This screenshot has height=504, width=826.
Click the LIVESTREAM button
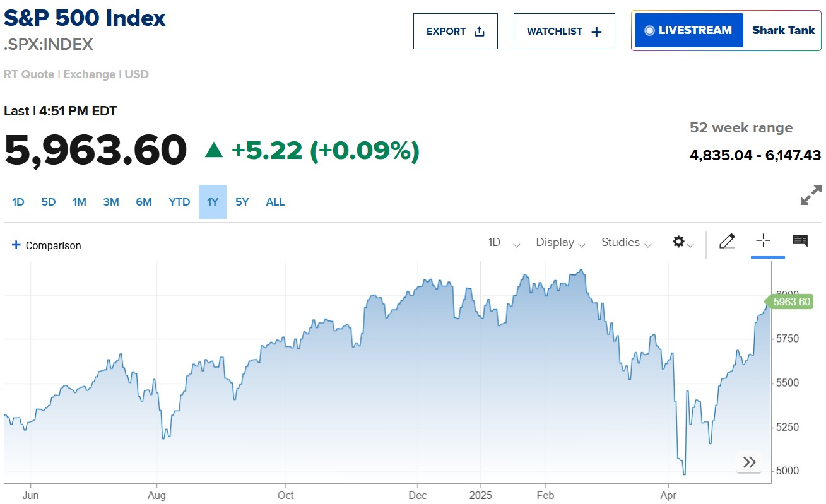click(x=688, y=30)
